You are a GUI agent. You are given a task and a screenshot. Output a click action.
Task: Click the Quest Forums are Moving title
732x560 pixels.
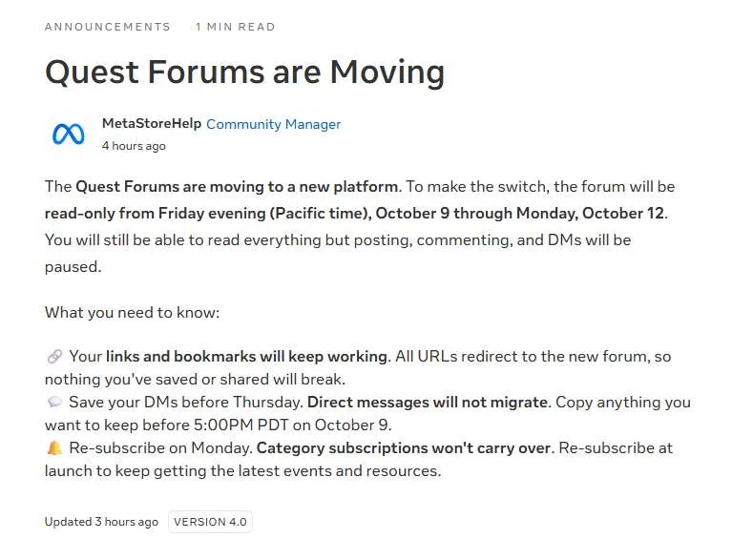click(x=244, y=73)
